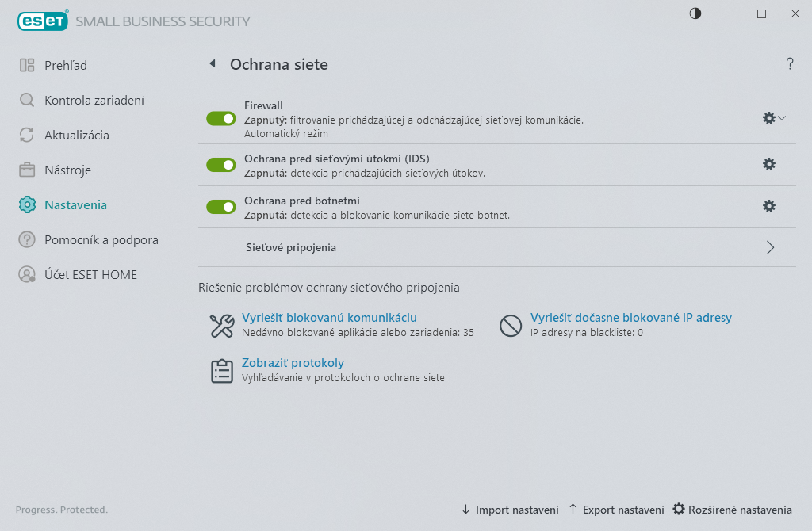This screenshot has height=531, width=812.
Task: Go back using the arrow beside Ochrana siete
Action: pyautogui.click(x=213, y=63)
